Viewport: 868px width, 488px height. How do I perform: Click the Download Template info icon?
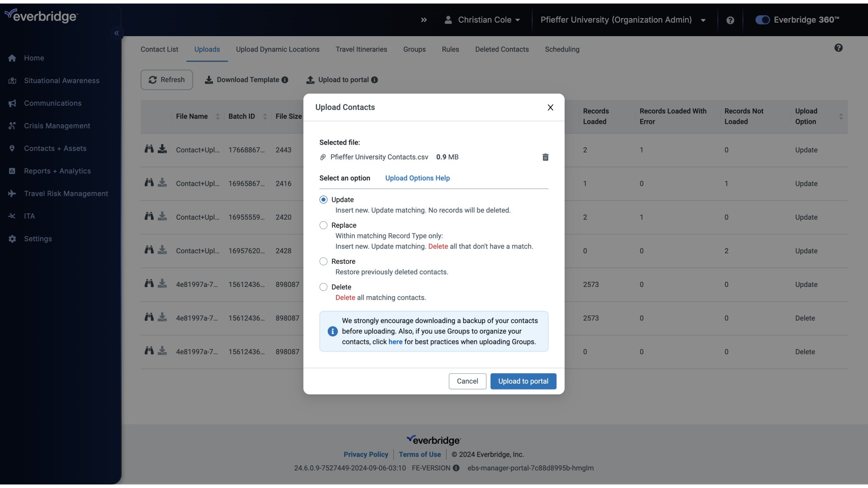286,79
